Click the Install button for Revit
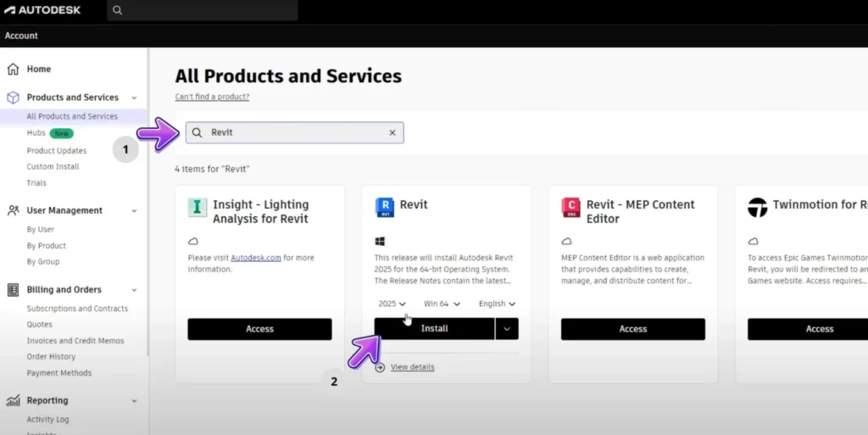 pyautogui.click(x=435, y=329)
